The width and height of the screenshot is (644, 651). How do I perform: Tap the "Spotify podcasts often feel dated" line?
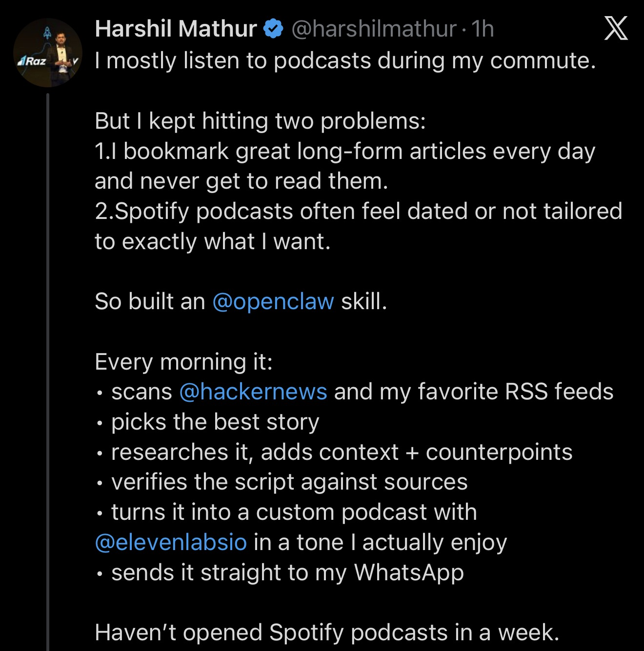pos(359,211)
